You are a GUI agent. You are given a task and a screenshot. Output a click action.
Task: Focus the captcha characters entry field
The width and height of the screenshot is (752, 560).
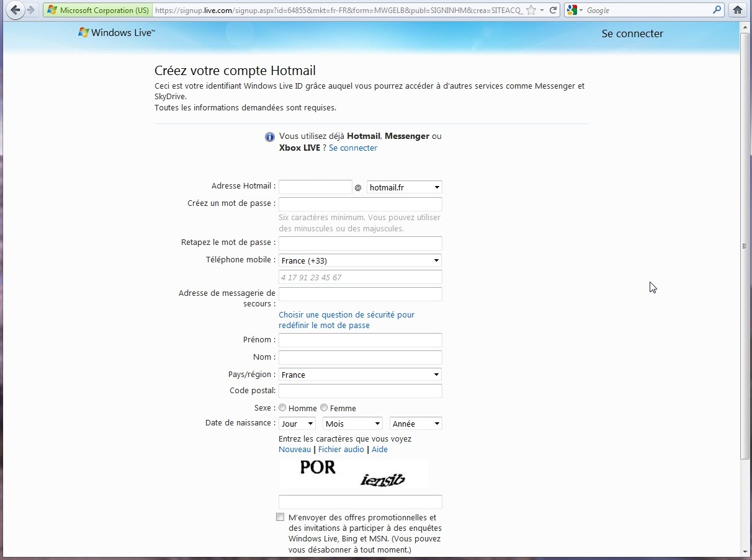[360, 502]
